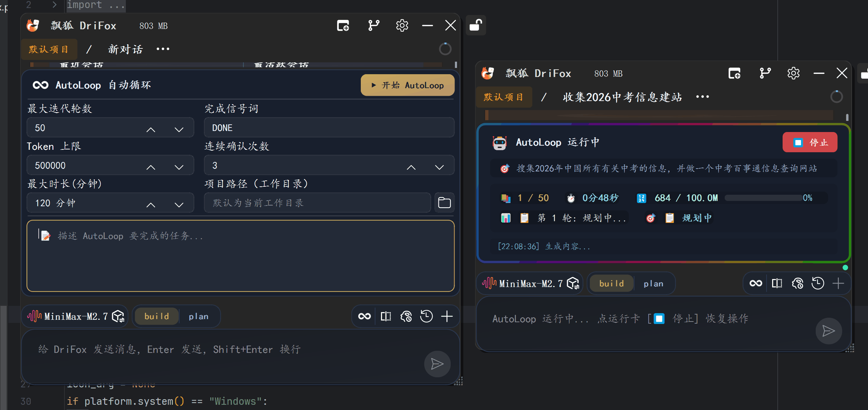Open history clock icon in right window toolbar
The width and height of the screenshot is (868, 410).
tap(818, 283)
